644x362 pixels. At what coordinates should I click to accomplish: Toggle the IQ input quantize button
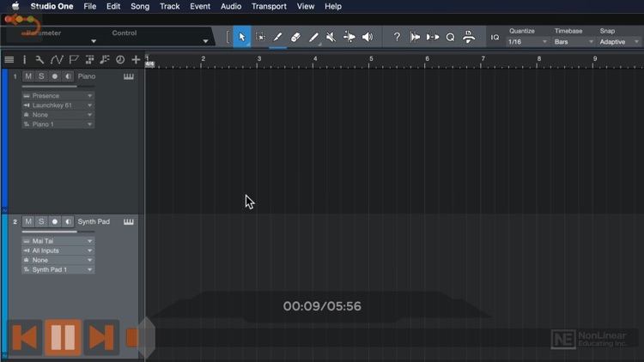coord(495,38)
